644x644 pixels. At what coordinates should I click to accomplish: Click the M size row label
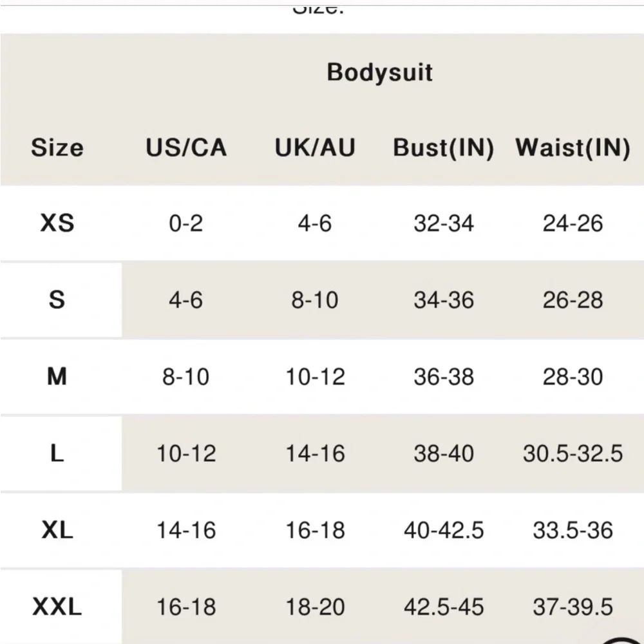[57, 377]
